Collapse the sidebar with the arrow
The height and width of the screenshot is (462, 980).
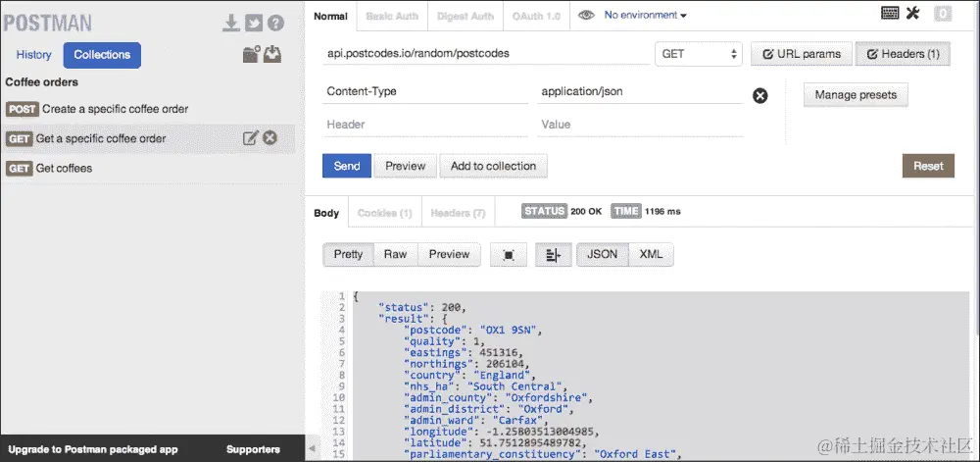click(x=312, y=449)
